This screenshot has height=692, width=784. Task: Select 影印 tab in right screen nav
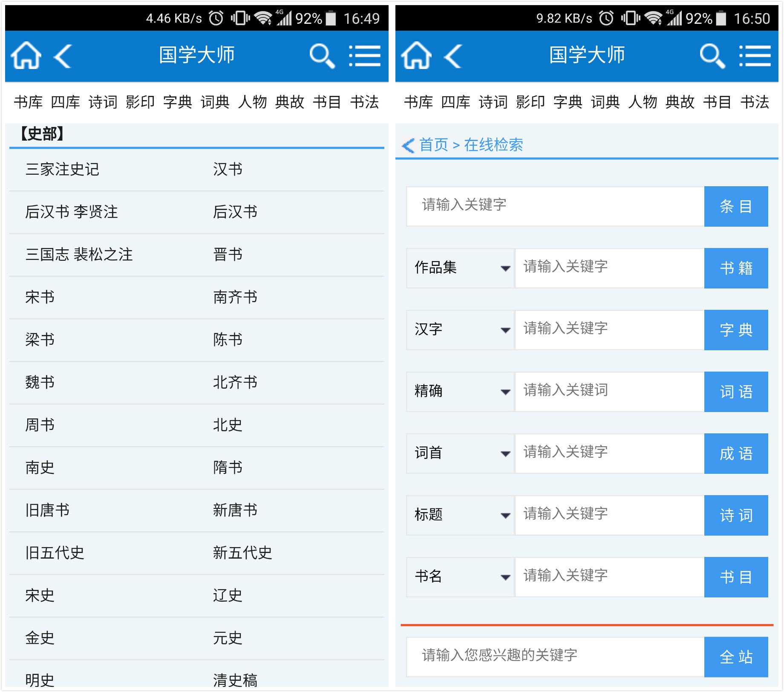530,102
